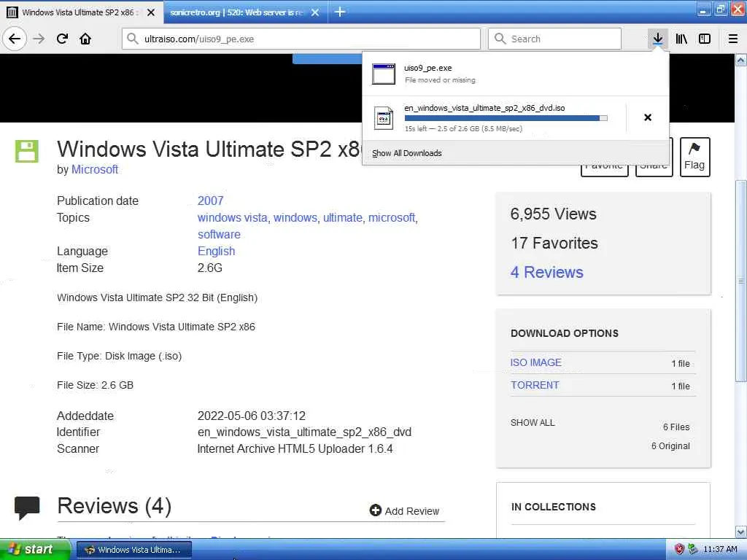The width and height of the screenshot is (747, 560).
Task: Open the downloads toolbar button
Action: click(658, 39)
